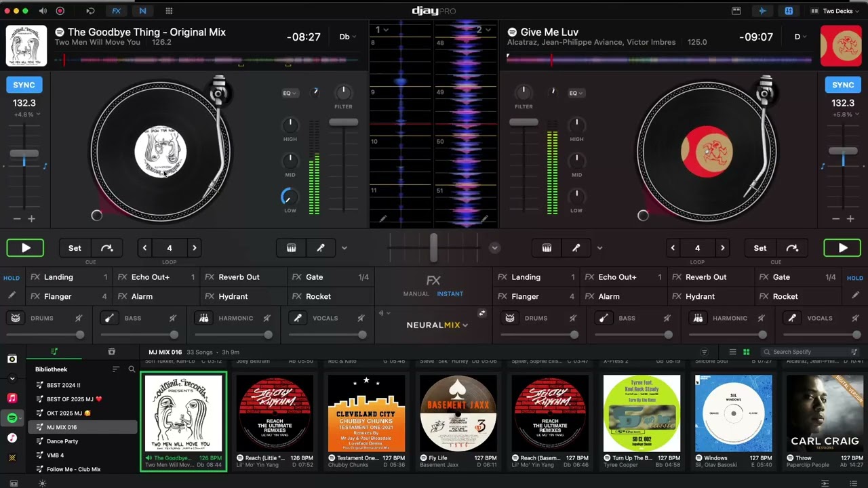
Task: Switch FX mode to MANUAL
Action: [416, 294]
